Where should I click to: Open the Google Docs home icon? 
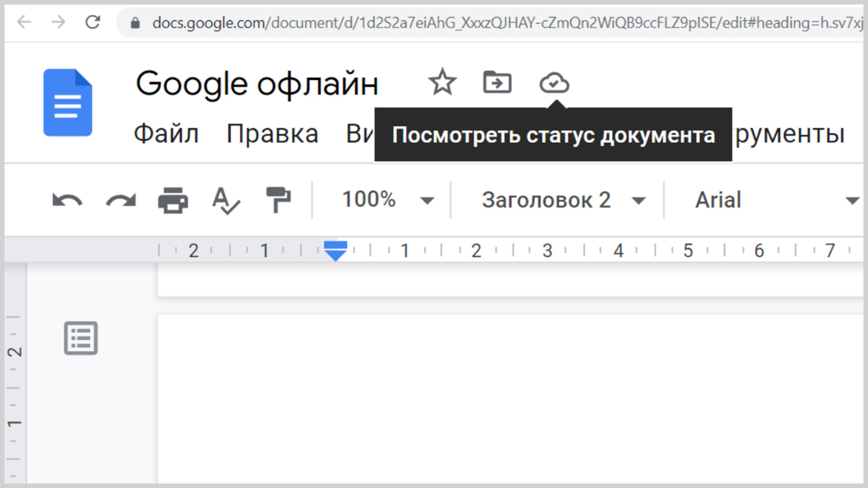[68, 103]
